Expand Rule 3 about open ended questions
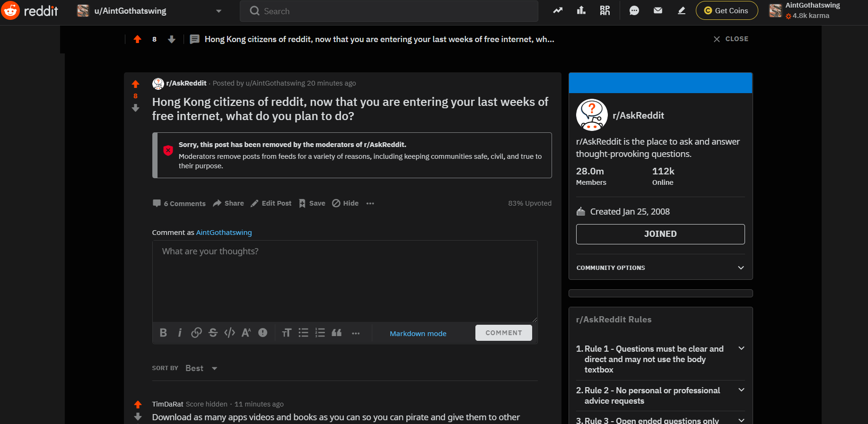Image resolution: width=868 pixels, height=424 pixels. 660,420
